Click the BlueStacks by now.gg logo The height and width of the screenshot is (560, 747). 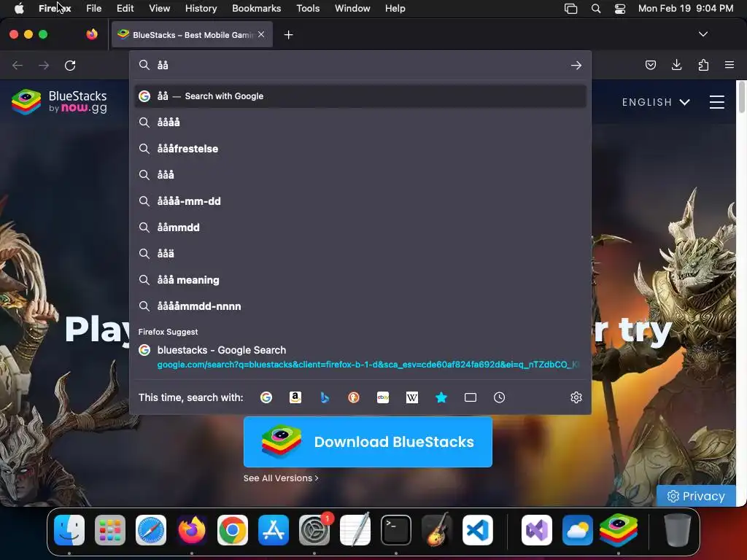(x=60, y=102)
